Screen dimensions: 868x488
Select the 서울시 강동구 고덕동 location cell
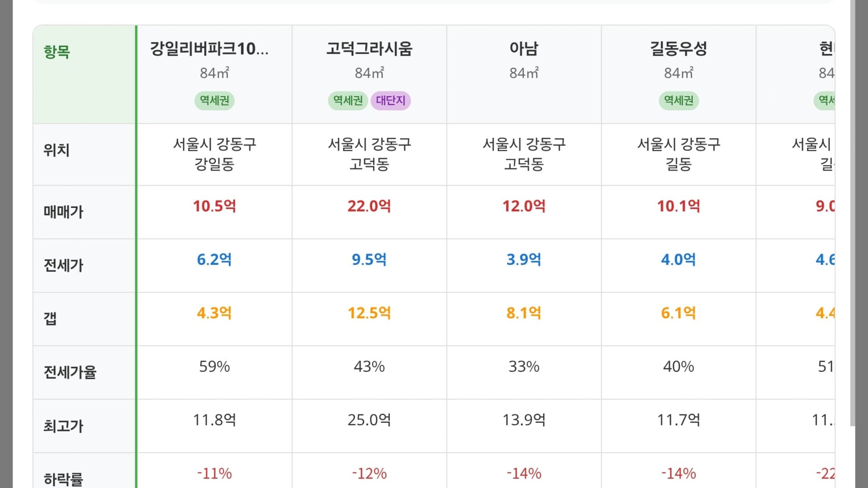pos(369,155)
